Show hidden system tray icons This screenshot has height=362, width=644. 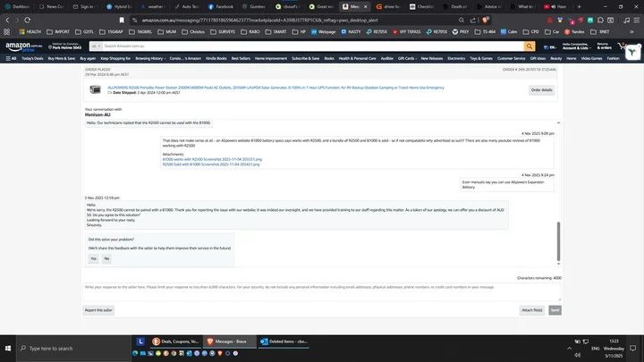pyautogui.click(x=569, y=349)
